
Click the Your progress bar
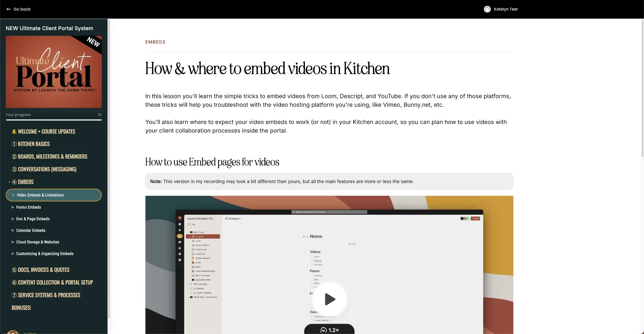click(54, 120)
